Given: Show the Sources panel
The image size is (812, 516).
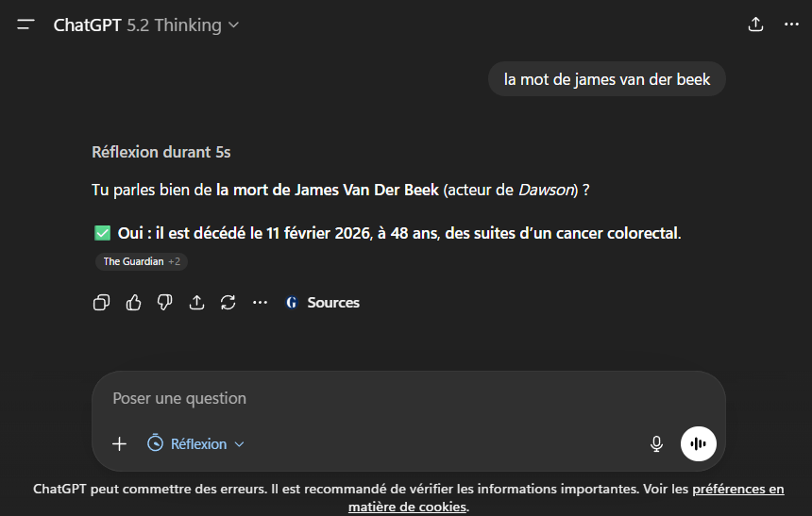Looking at the screenshot, I should click(x=322, y=302).
